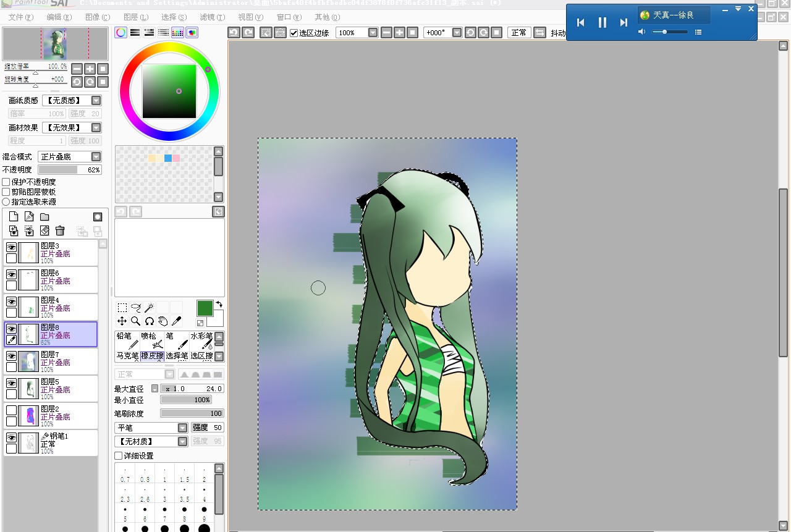Select the hand pan tool

[x=163, y=321]
